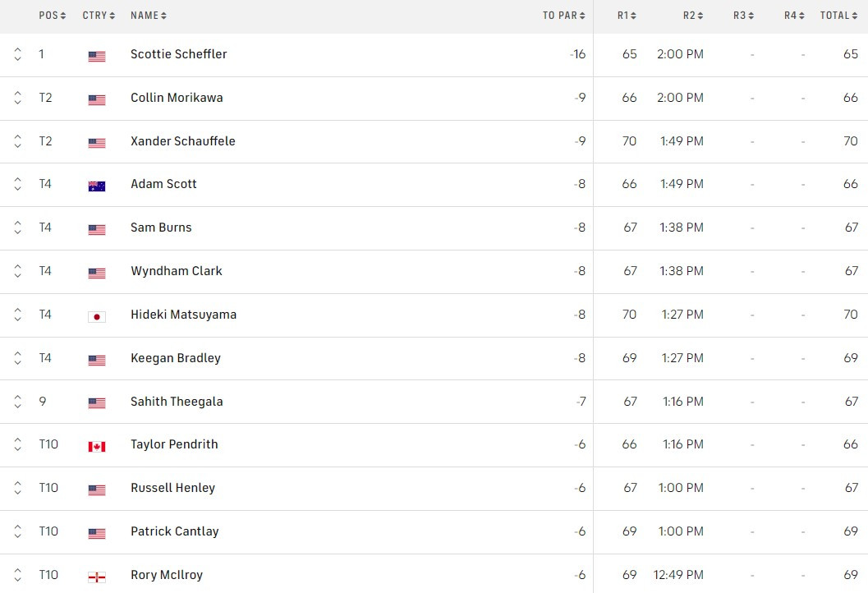Image resolution: width=868 pixels, height=593 pixels.
Task: Click the United States flag next to Scottie Scheffler
Action: point(96,55)
